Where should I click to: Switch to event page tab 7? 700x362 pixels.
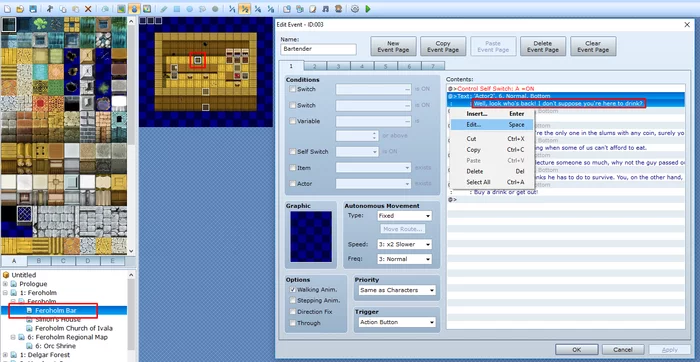pos(433,67)
